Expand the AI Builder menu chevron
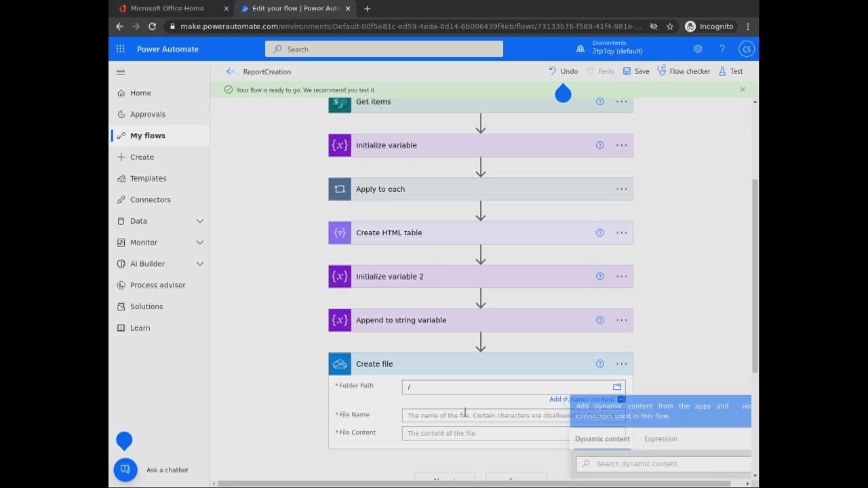The height and width of the screenshot is (488, 868). click(200, 264)
